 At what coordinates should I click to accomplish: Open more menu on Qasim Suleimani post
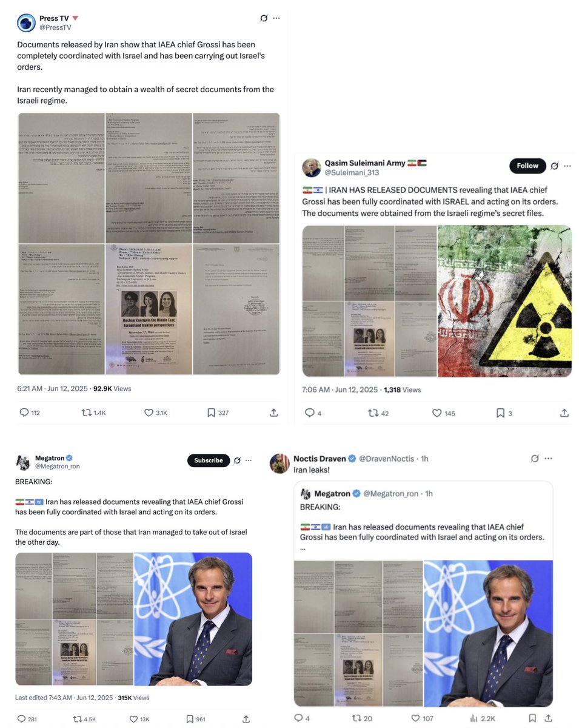(567, 166)
